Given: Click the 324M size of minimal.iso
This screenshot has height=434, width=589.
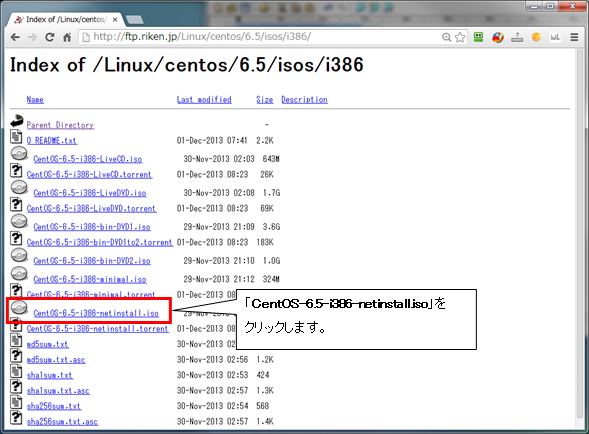Looking at the screenshot, I should click(271, 279).
